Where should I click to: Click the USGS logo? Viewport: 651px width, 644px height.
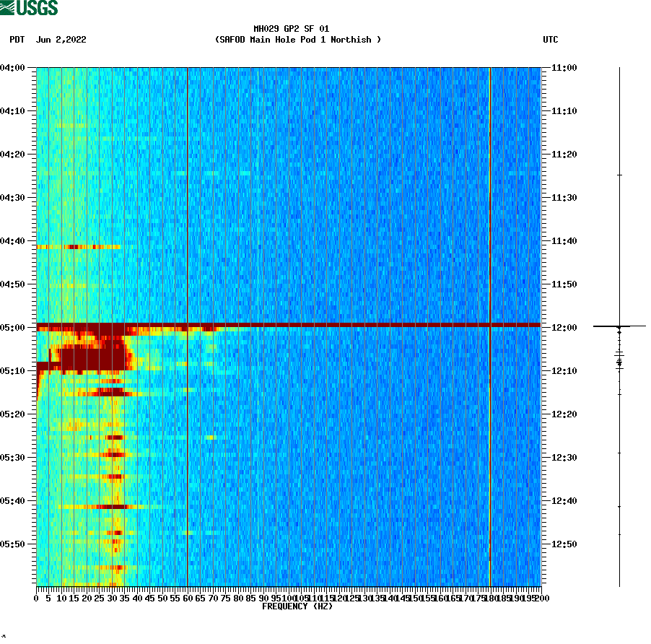point(29,7)
